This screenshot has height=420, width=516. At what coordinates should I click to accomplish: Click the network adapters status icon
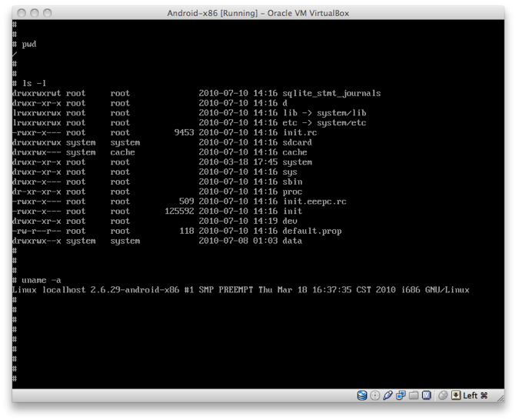(401, 395)
